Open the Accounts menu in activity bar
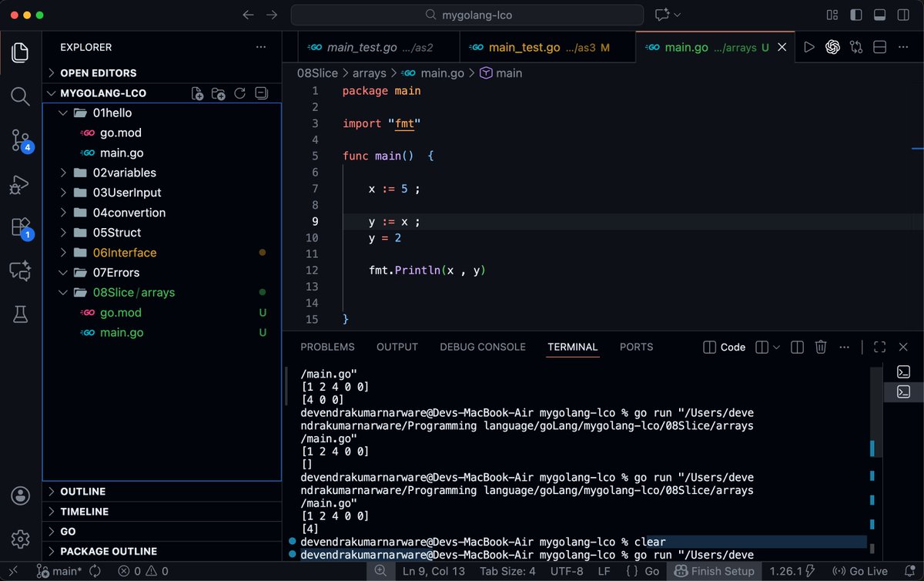This screenshot has width=924, height=581. (x=20, y=495)
